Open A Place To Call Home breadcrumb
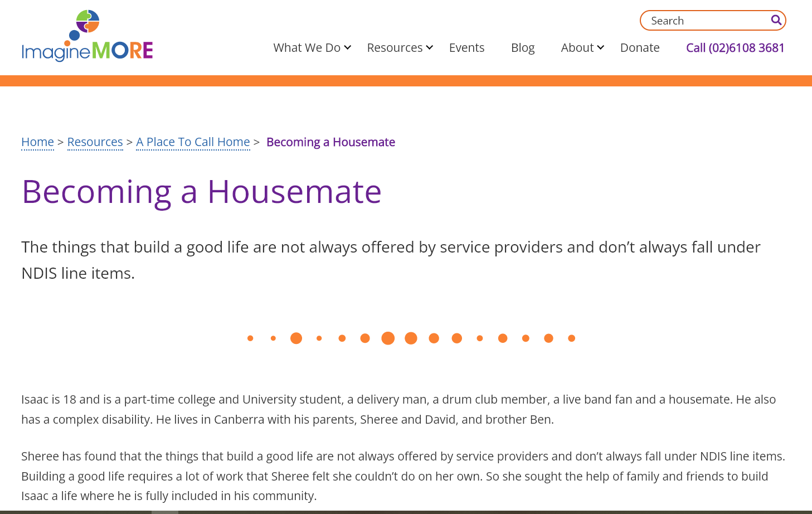This screenshot has height=514, width=812. [193, 142]
